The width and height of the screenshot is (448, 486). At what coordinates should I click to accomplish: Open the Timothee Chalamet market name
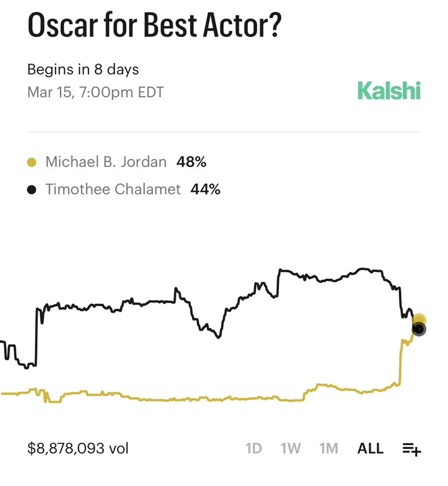click(113, 189)
